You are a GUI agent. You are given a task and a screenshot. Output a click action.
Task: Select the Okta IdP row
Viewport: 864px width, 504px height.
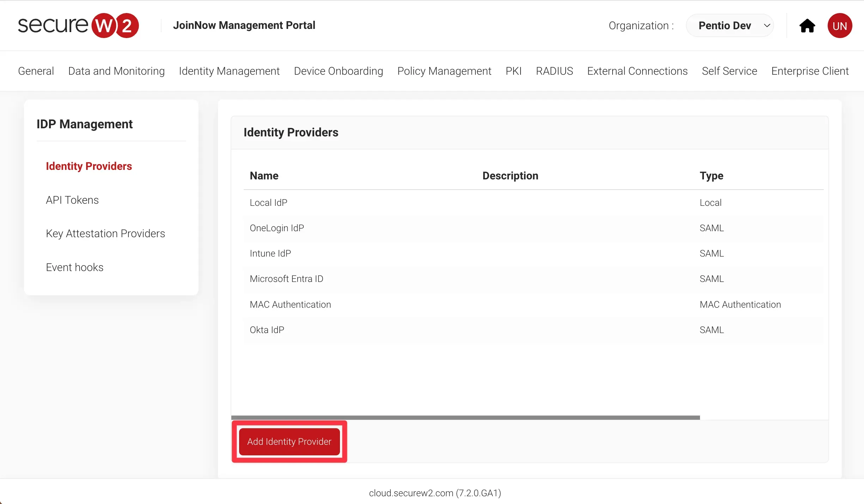click(x=267, y=330)
